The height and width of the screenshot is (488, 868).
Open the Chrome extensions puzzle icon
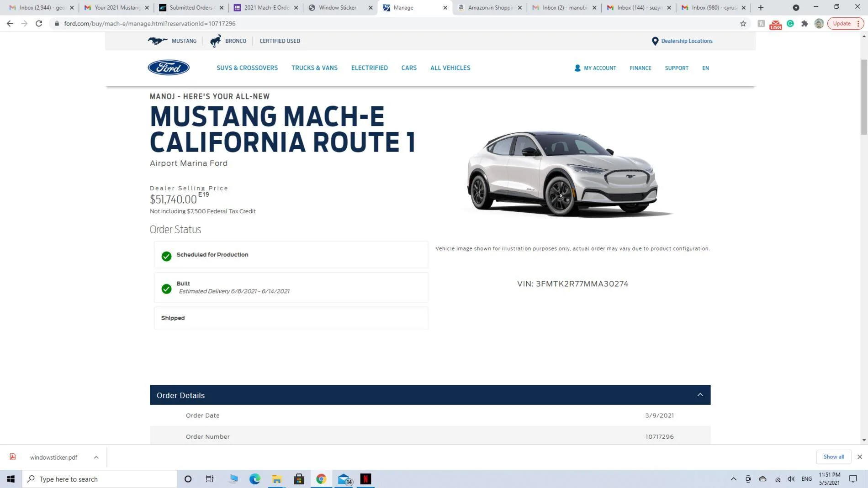tap(804, 23)
